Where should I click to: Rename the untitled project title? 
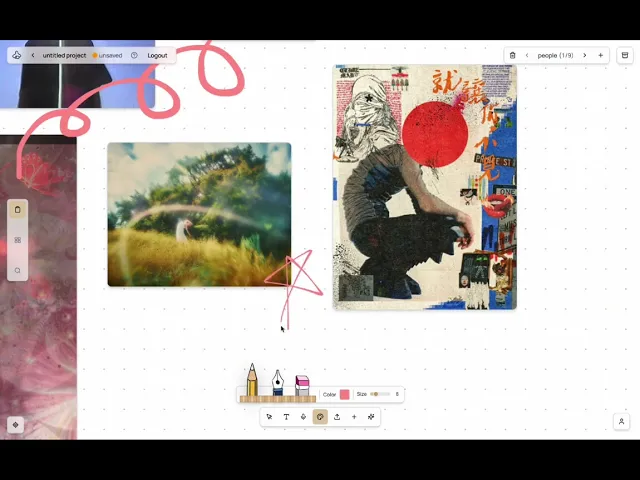64,55
